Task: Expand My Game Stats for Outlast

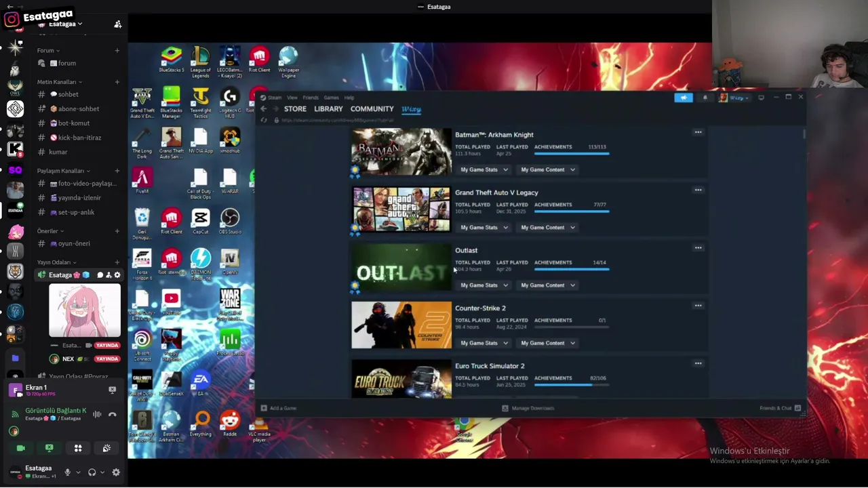Action: pos(484,285)
